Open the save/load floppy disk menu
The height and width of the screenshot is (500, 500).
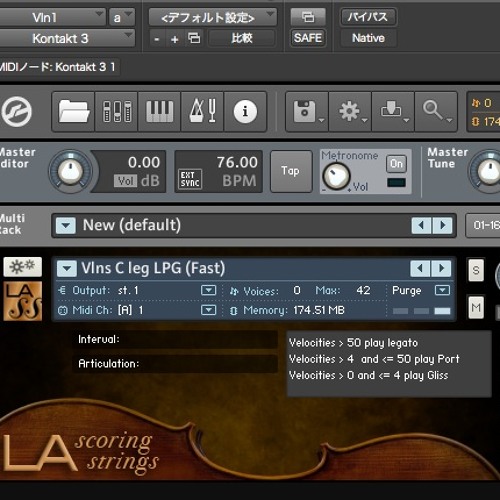(307, 112)
